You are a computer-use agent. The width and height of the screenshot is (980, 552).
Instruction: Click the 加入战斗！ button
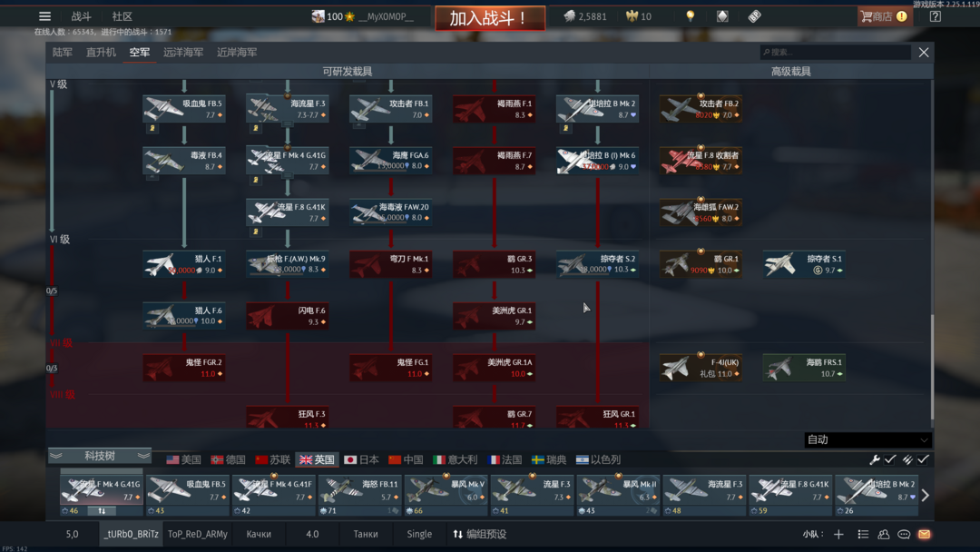[x=490, y=17]
